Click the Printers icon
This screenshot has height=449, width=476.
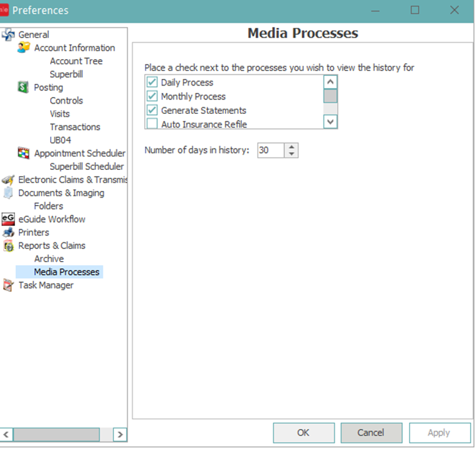point(8,232)
